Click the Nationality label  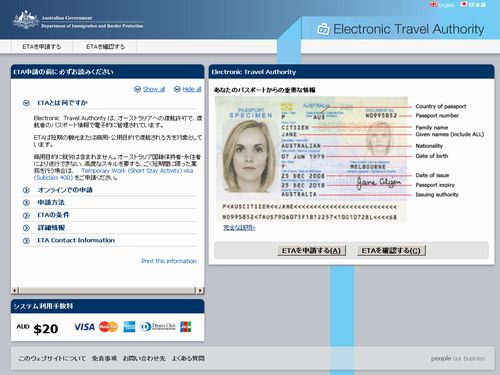[x=429, y=146]
